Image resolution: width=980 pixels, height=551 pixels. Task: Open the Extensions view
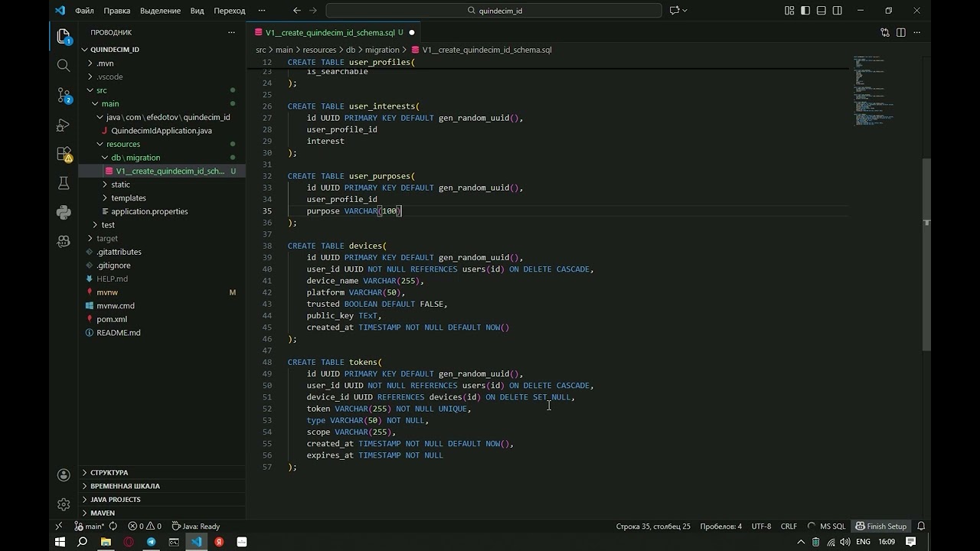64,154
